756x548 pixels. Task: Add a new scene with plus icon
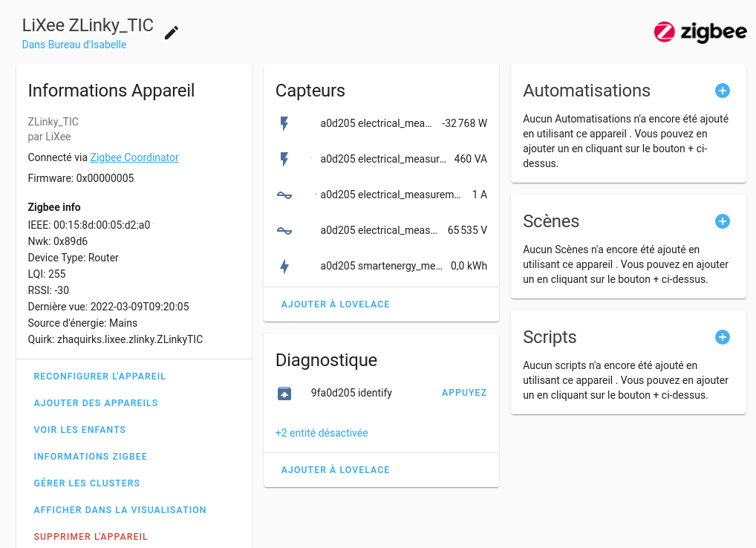tap(723, 221)
